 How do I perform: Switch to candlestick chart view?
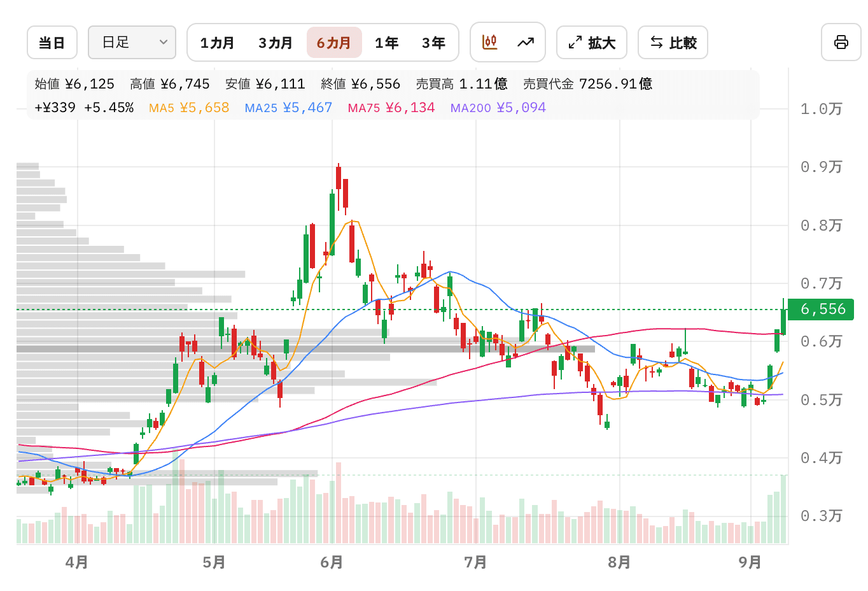click(x=489, y=43)
